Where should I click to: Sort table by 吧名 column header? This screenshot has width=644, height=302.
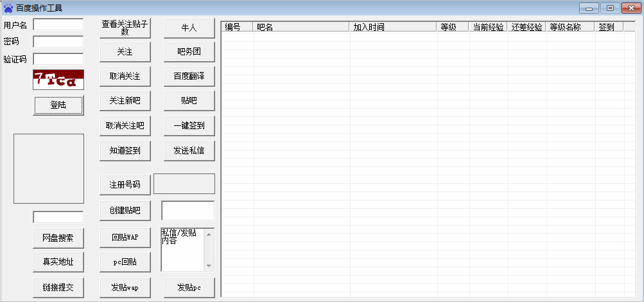(301, 27)
